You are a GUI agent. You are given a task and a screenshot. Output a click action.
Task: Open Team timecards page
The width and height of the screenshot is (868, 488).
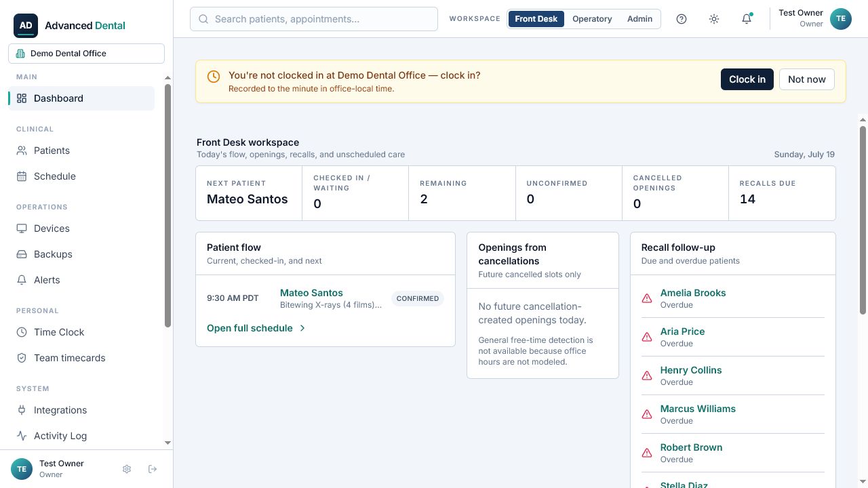click(x=81, y=358)
